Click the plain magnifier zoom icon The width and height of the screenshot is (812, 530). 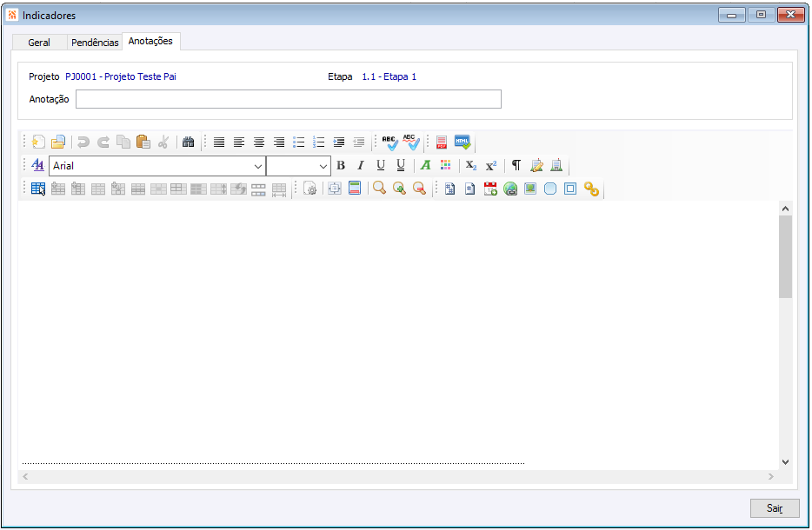point(380,189)
